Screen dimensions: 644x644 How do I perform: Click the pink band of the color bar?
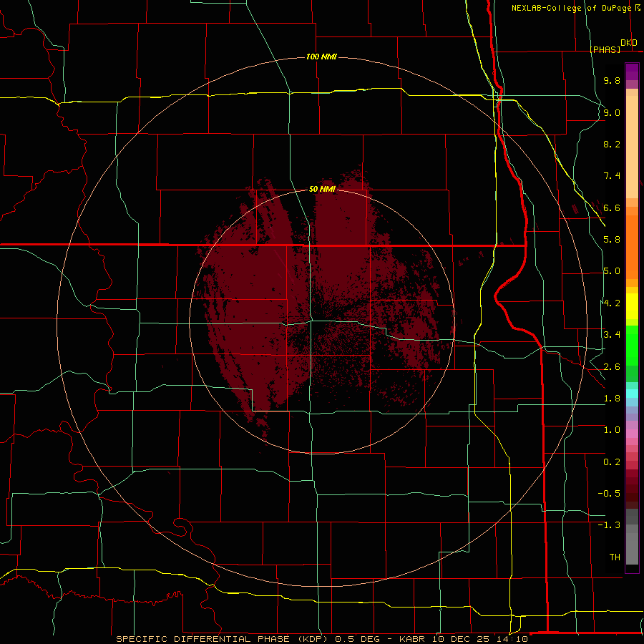pos(632,434)
